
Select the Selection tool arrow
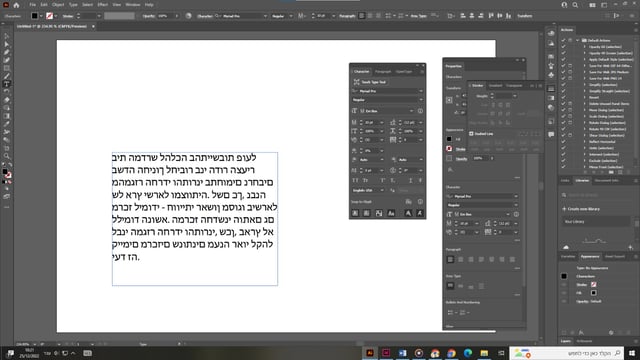point(7,36)
